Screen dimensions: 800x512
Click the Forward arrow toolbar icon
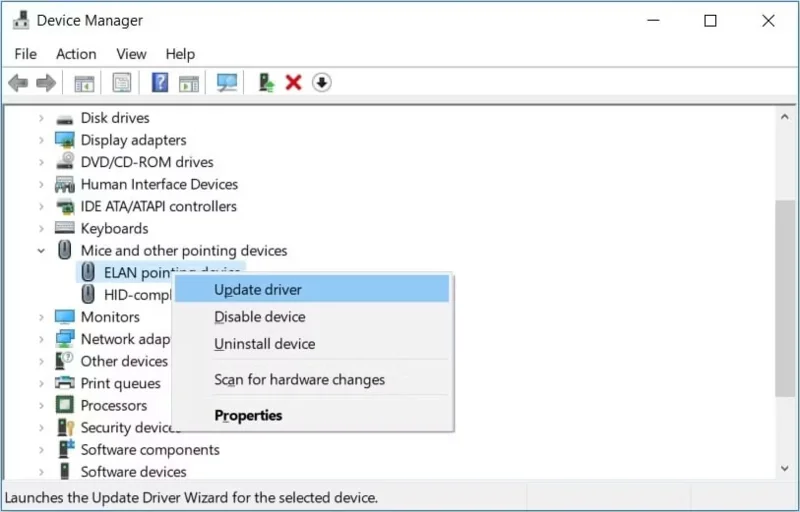click(46, 83)
